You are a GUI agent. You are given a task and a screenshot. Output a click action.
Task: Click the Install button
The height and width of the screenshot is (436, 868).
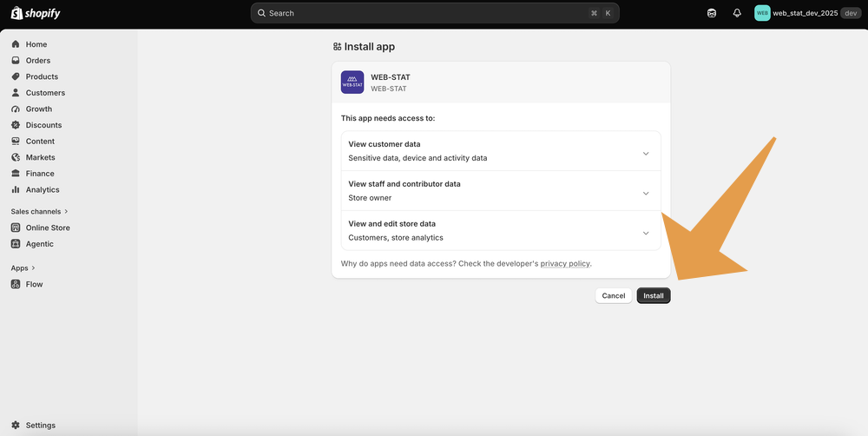click(x=654, y=296)
